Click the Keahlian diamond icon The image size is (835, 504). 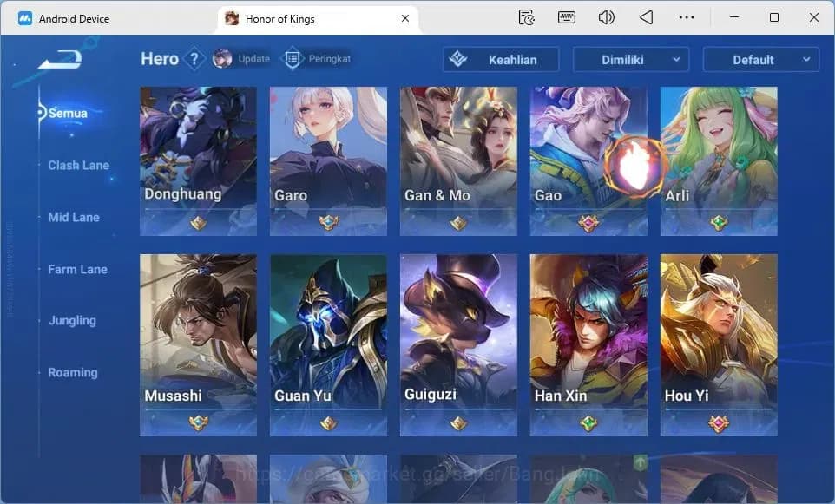[458, 59]
